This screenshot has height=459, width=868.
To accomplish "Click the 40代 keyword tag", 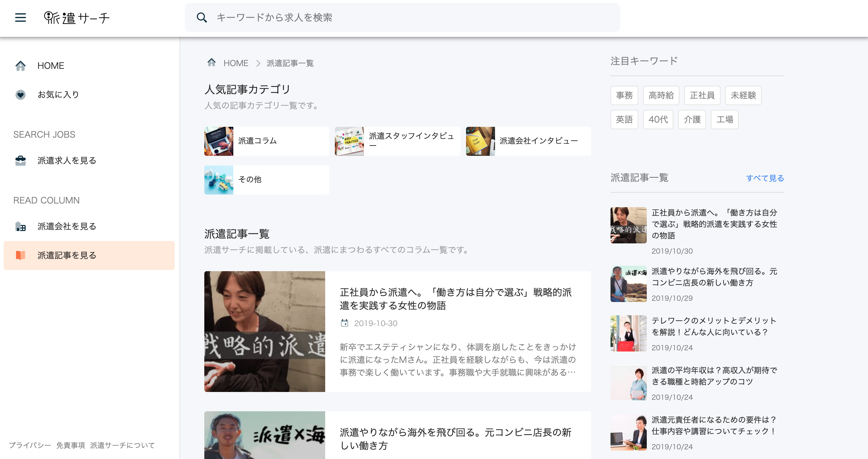I will point(658,120).
